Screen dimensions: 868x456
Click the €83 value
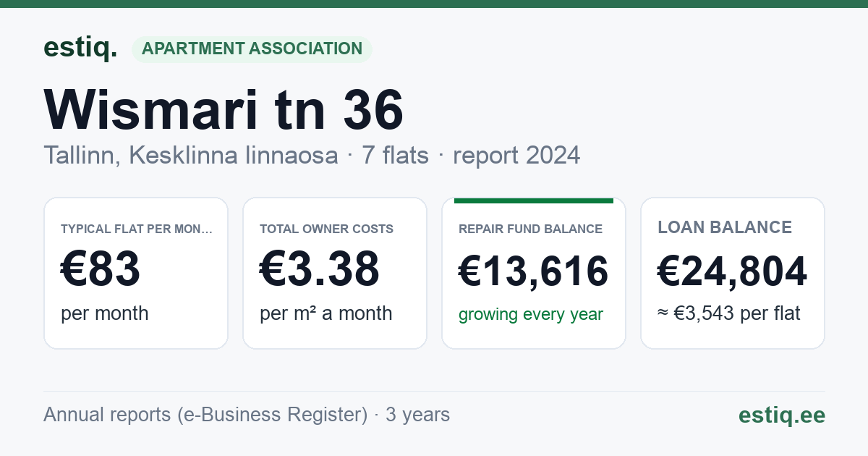pos(100,270)
